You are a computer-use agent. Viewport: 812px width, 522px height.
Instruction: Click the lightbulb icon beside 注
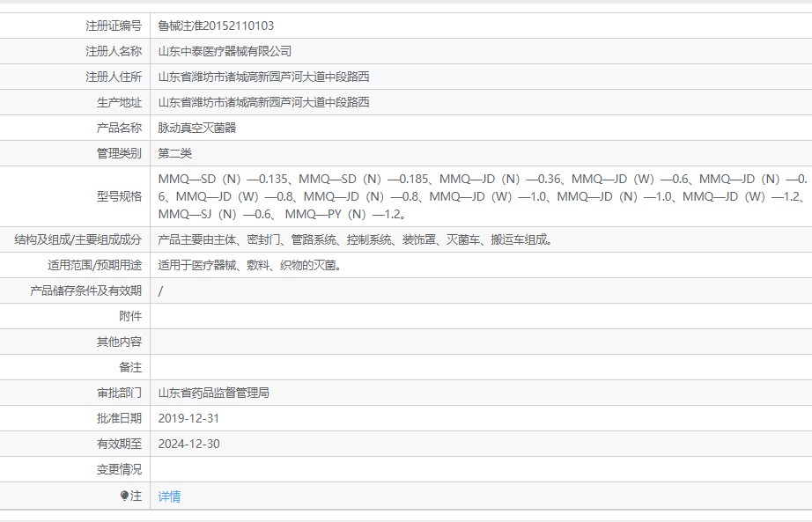124,496
